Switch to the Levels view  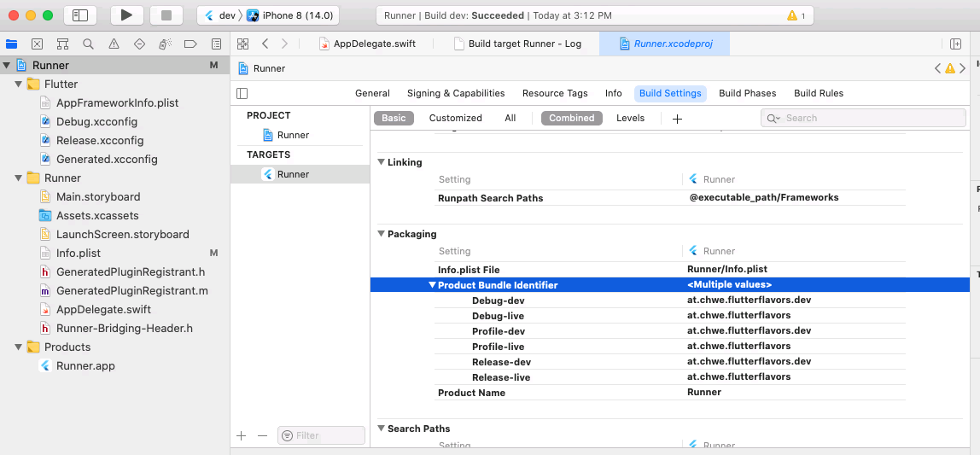pos(630,118)
